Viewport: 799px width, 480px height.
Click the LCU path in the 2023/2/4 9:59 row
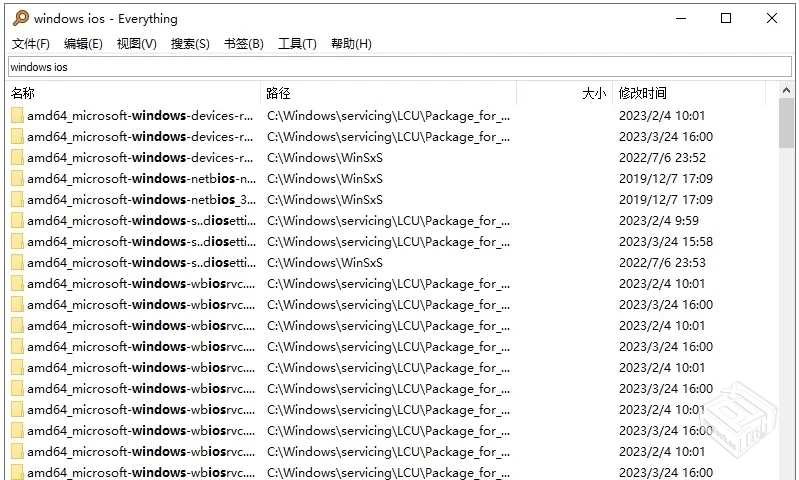388,221
